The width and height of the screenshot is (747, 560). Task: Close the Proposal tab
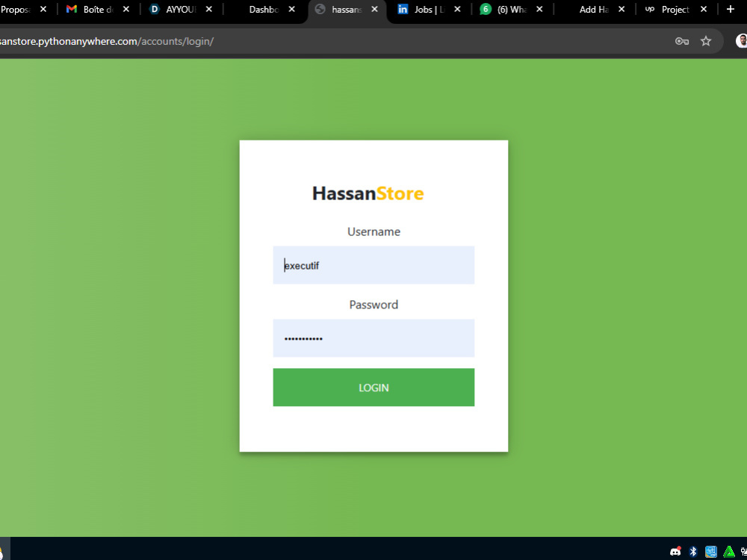coord(43,9)
